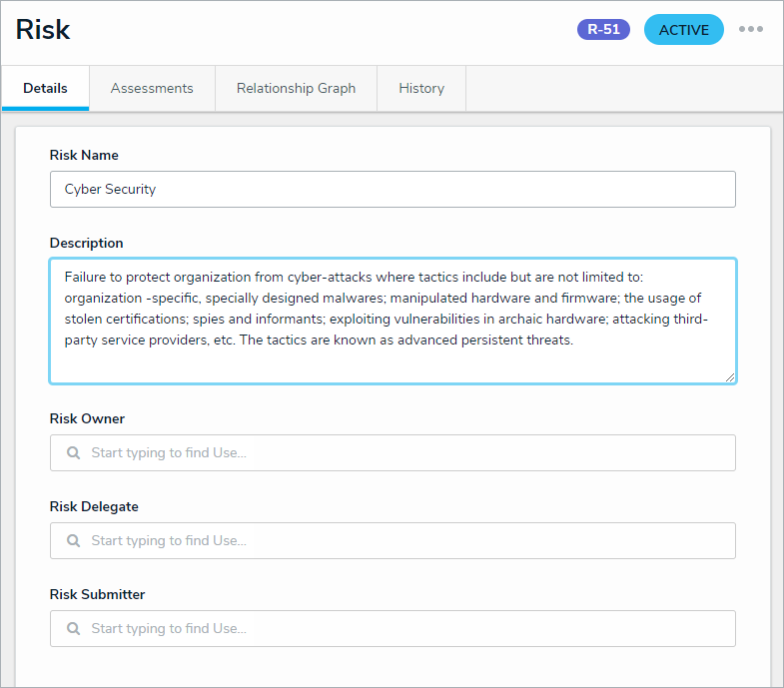
Task: Click inside the Description text area
Action: (x=392, y=320)
